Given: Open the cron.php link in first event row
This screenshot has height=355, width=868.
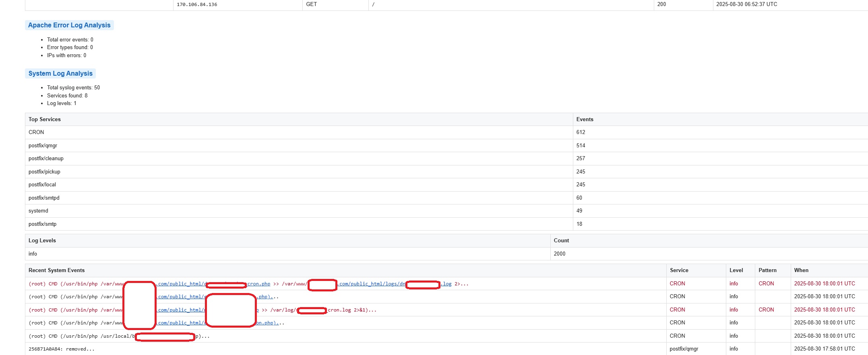Looking at the screenshot, I should tap(258, 284).
